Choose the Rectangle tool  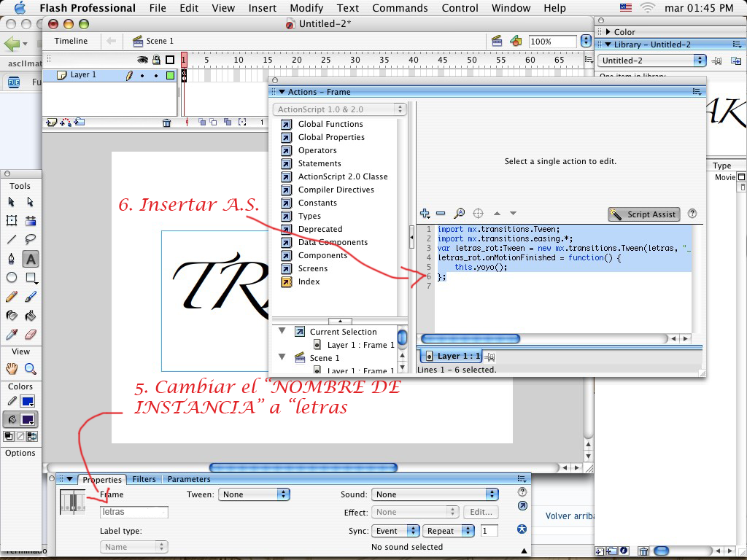pos(31,278)
